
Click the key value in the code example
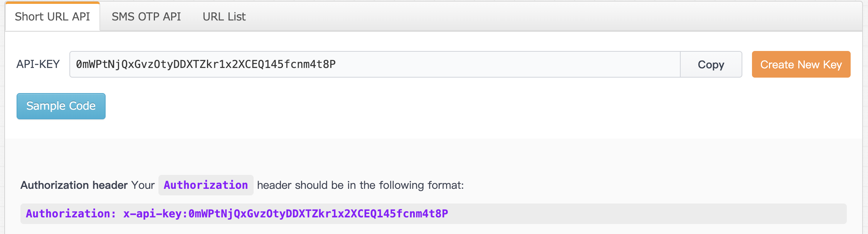click(x=318, y=214)
